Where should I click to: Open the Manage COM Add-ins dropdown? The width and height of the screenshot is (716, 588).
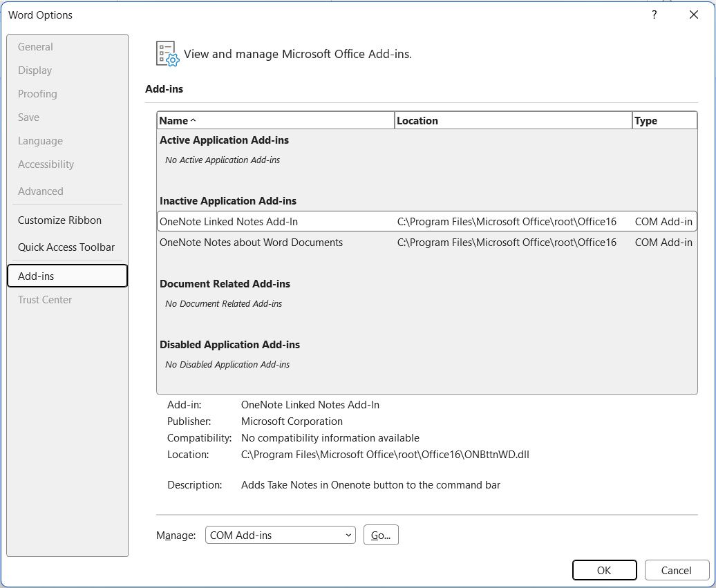281,535
